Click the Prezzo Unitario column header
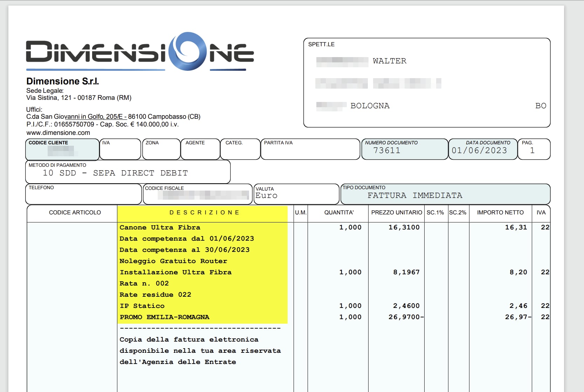This screenshot has height=392, width=584. pos(397,213)
